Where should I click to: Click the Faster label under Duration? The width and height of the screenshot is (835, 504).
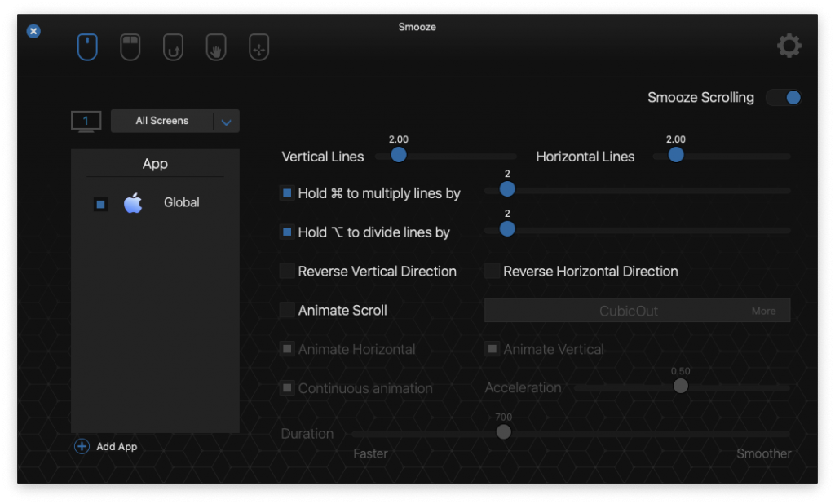(x=371, y=453)
